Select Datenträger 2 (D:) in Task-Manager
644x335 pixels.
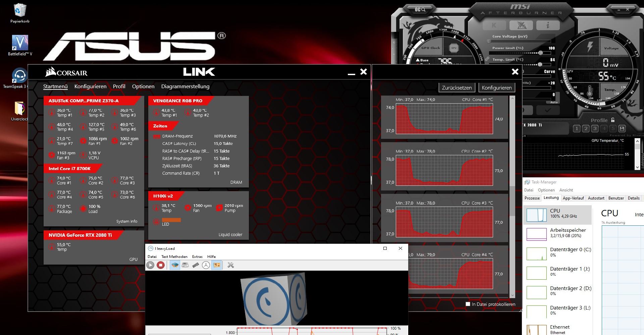tap(557, 292)
